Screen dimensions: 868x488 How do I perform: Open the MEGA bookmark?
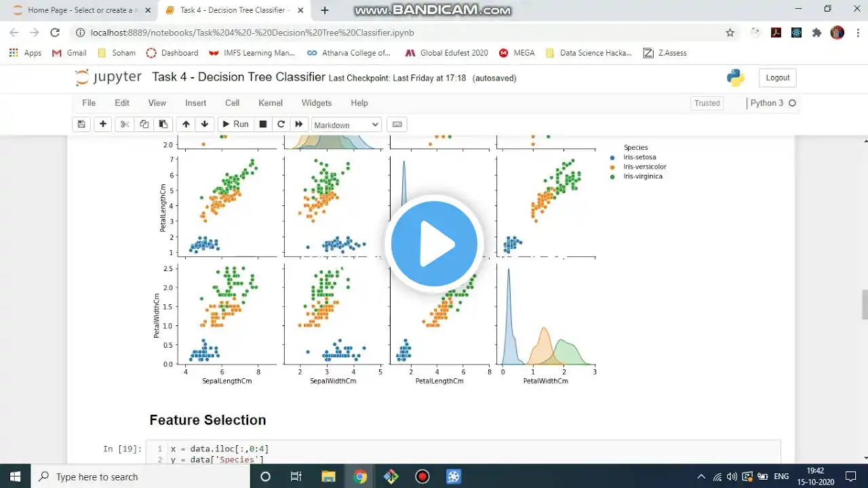(x=517, y=53)
